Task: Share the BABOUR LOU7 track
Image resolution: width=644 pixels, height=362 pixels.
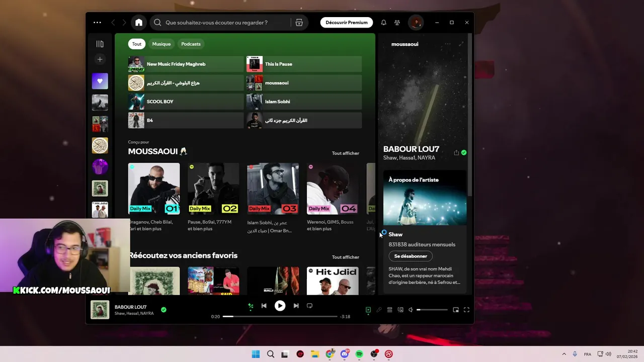Action: pos(456,153)
